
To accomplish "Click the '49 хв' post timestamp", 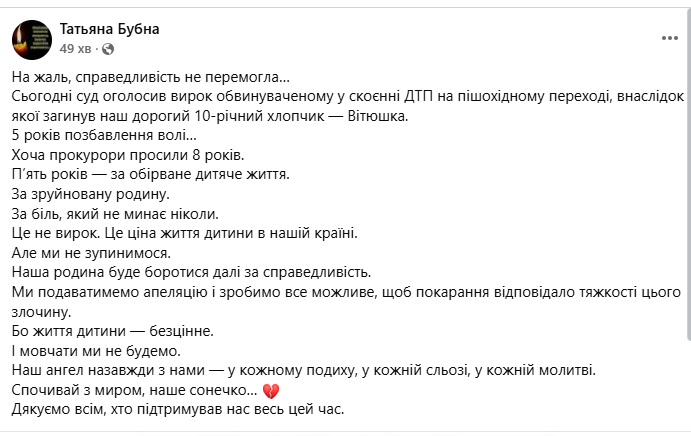I will (75, 48).
